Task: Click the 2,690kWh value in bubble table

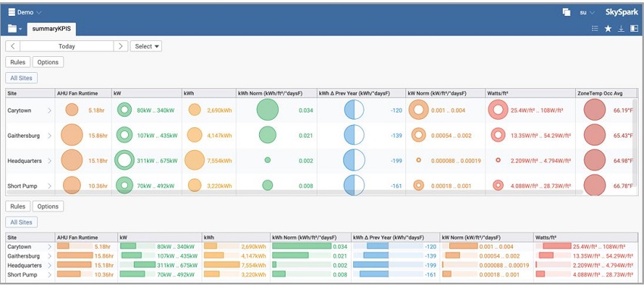Action: point(219,110)
